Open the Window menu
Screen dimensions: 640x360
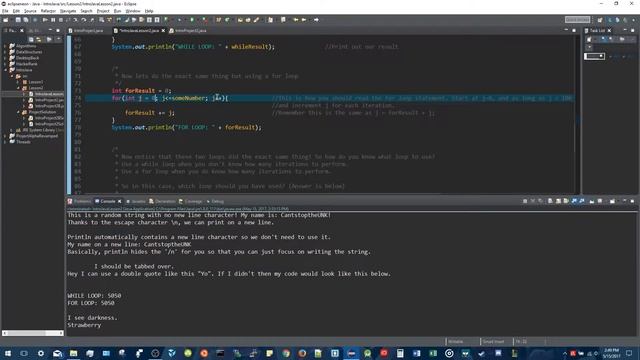tap(133, 11)
